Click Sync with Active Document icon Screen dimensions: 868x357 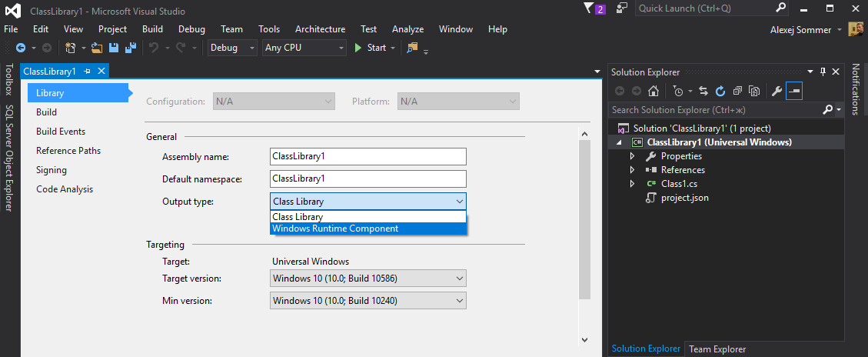pos(703,91)
